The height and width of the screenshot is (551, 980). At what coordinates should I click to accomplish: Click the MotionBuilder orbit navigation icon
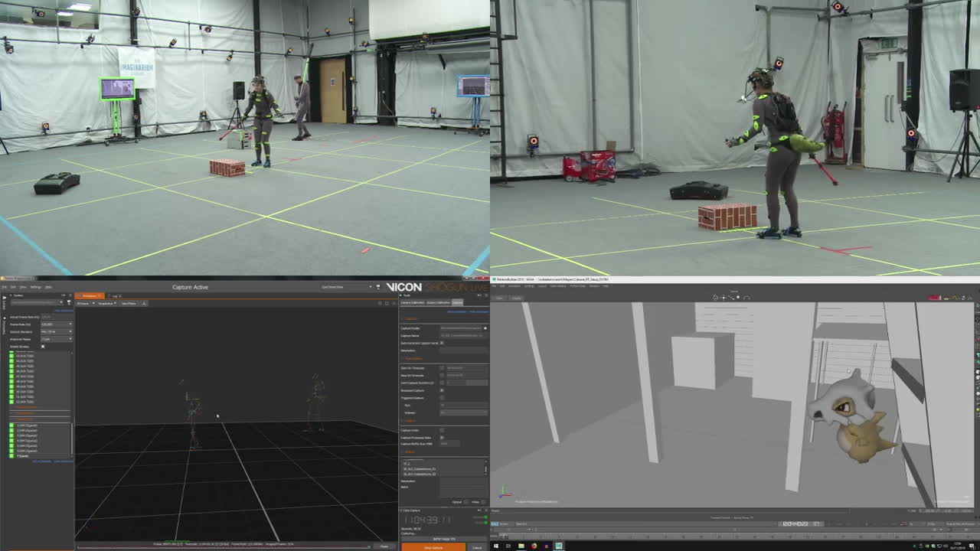coord(715,297)
